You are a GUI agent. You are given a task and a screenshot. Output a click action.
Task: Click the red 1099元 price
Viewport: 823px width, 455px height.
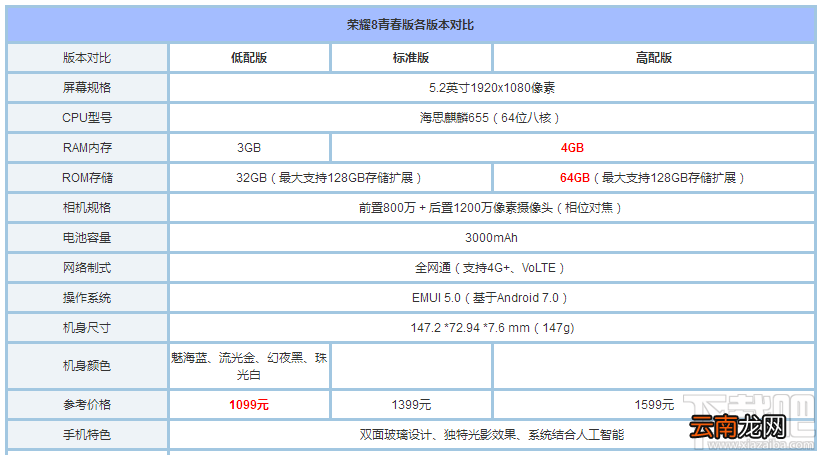click(249, 405)
